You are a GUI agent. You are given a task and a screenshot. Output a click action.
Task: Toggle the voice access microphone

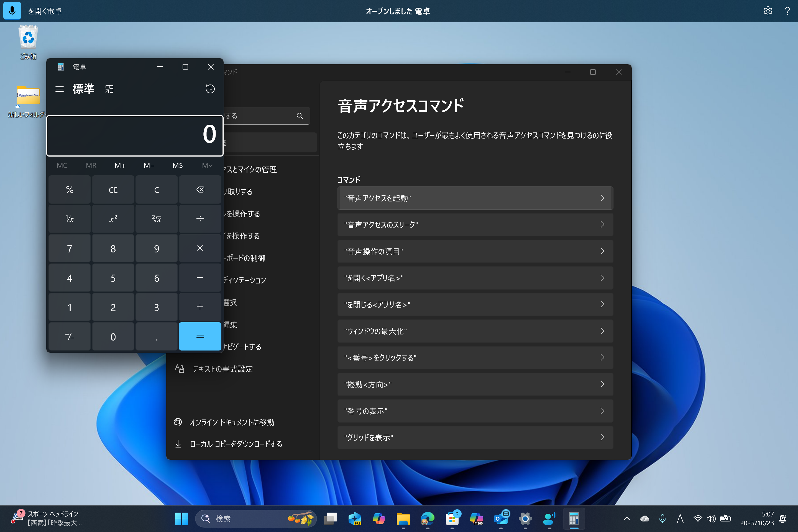click(x=12, y=11)
